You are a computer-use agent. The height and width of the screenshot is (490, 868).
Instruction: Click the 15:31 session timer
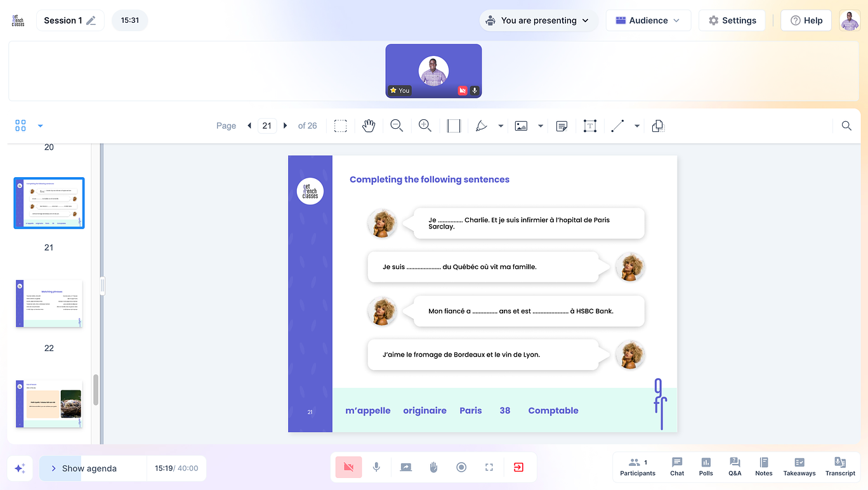tap(130, 20)
